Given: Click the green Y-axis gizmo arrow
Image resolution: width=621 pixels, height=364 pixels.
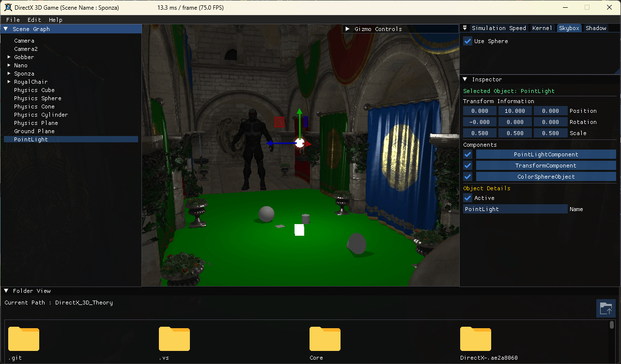Looking at the screenshot, I should 299,120.
